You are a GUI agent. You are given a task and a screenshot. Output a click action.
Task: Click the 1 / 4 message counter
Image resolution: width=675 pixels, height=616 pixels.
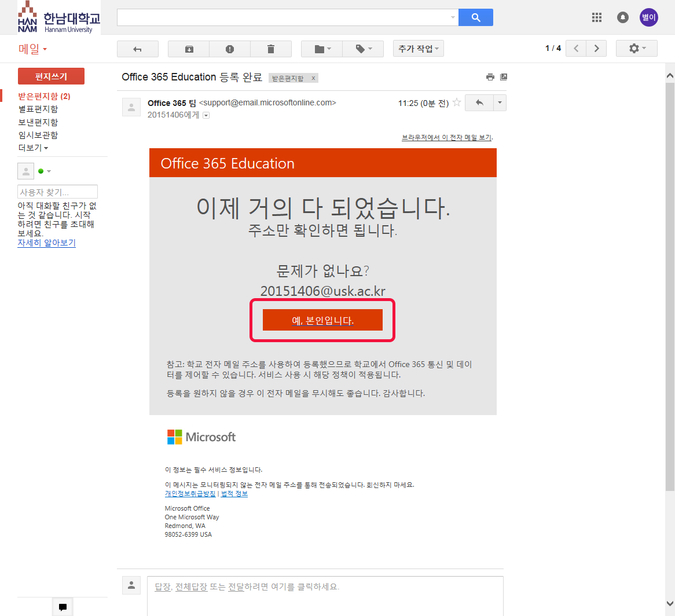pyautogui.click(x=553, y=48)
